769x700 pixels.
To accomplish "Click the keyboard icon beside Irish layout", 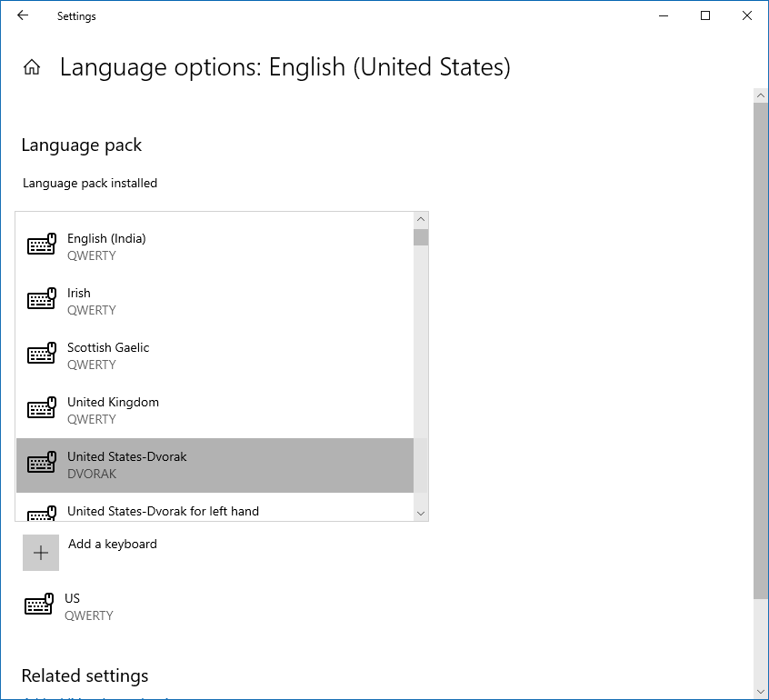I will (x=42, y=300).
